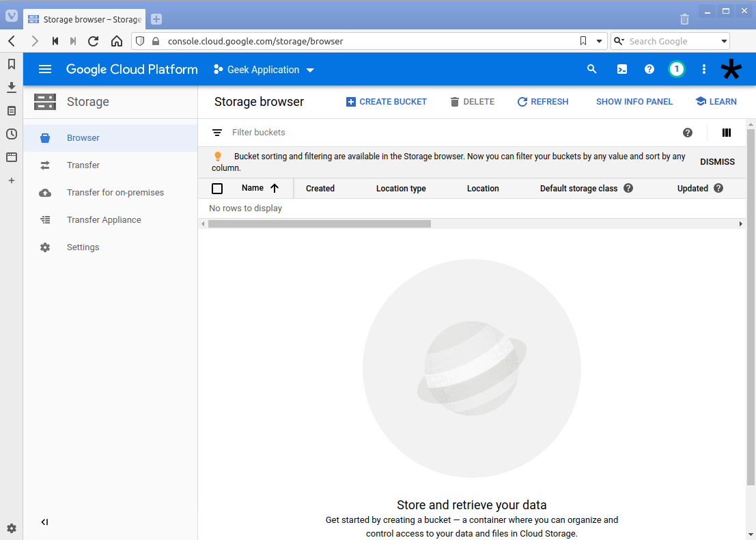Viewport: 756px width, 540px height.
Task: Open the Google Cloud Platform navigation menu
Action: tap(45, 69)
